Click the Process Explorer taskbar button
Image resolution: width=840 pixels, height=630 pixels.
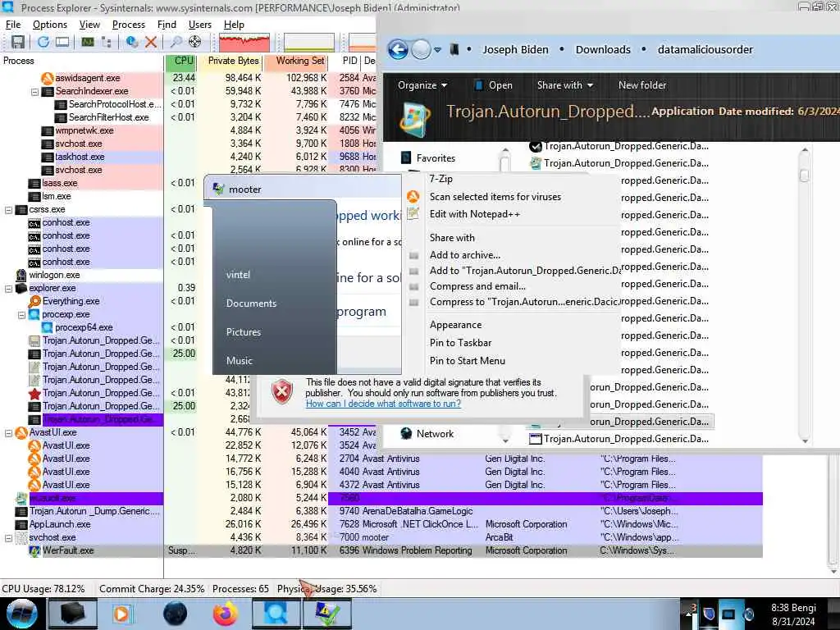click(x=276, y=614)
